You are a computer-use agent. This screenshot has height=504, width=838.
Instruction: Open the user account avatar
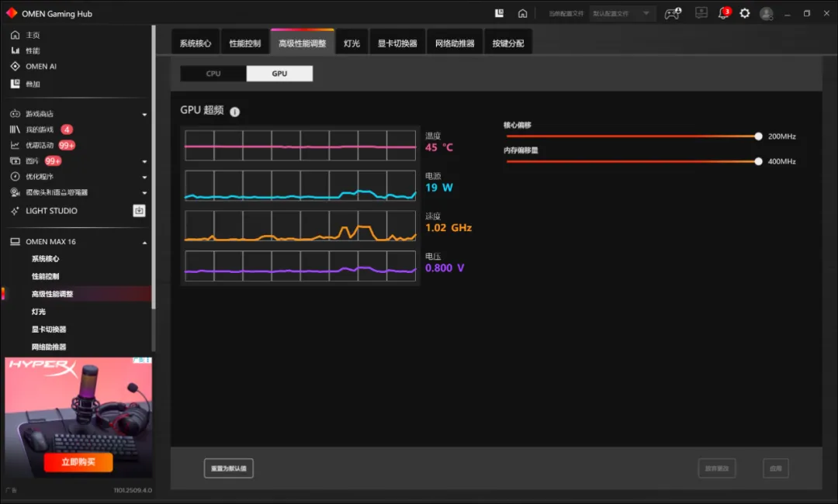point(767,13)
